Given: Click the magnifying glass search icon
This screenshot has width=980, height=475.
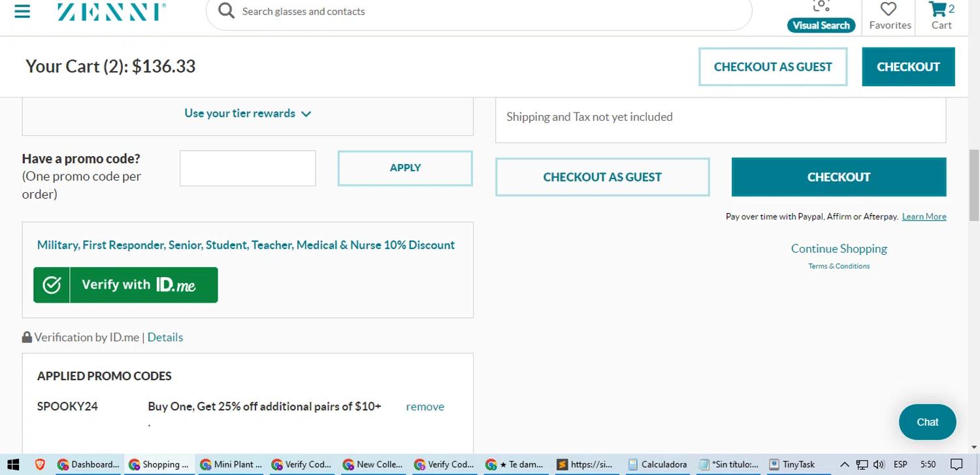Looking at the screenshot, I should 226,11.
